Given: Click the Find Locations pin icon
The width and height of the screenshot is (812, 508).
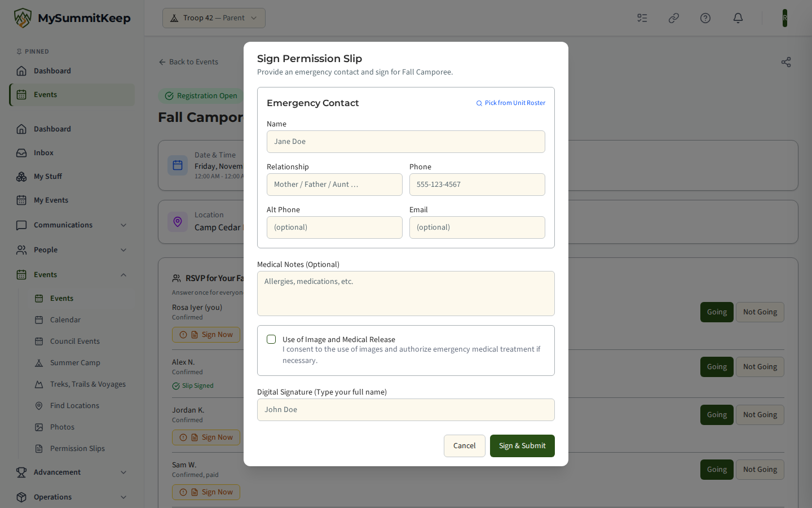Looking at the screenshot, I should (39, 406).
